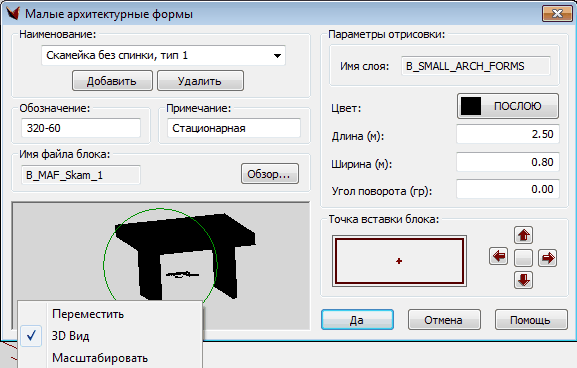577x368 pixels.
Task: Click the Угол поворота field 0.00
Action: (x=508, y=189)
